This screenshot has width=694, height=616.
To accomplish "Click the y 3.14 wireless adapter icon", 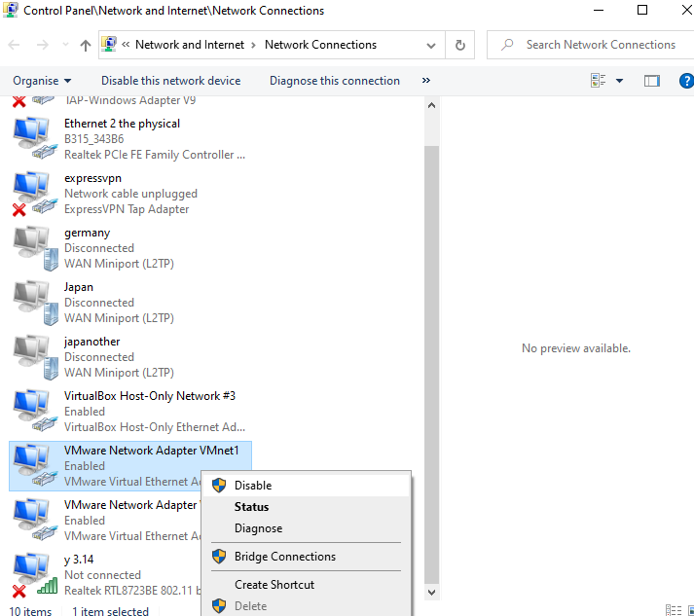I will point(35,574).
